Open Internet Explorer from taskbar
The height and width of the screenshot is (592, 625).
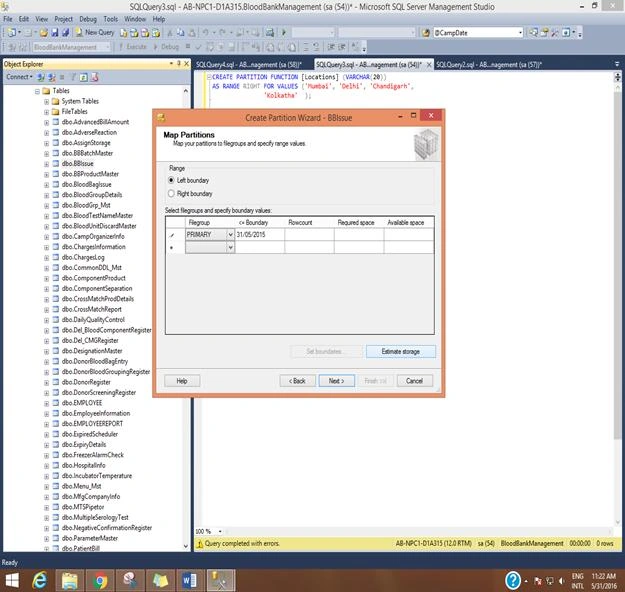pyautogui.click(x=39, y=580)
